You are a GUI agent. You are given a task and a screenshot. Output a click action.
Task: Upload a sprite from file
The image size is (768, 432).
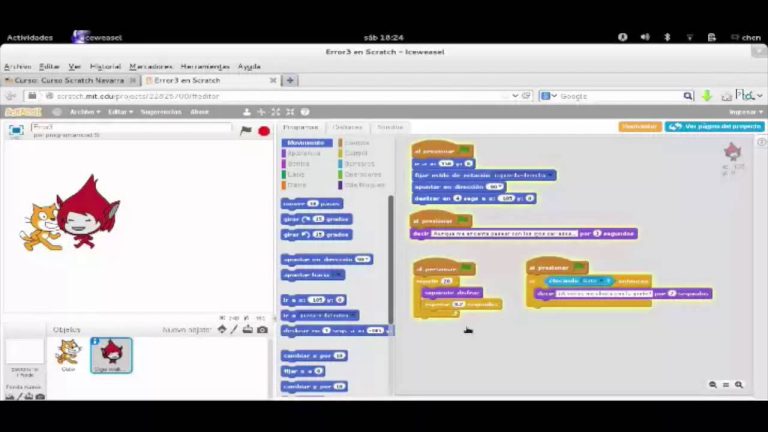coord(248,330)
